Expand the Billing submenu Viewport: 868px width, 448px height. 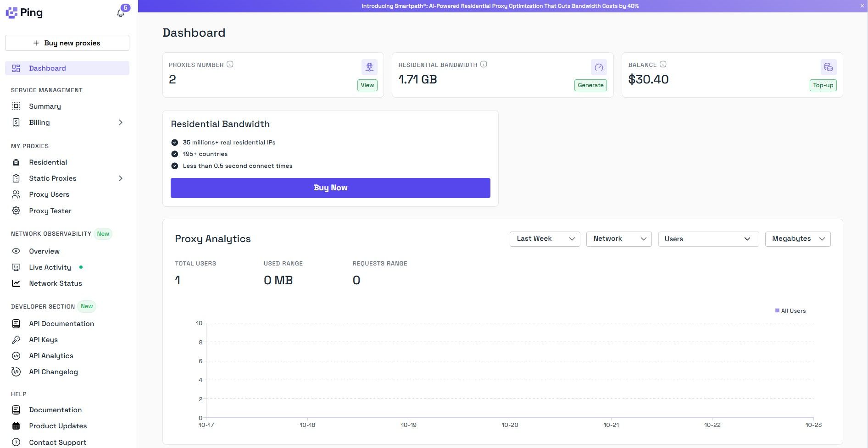point(121,122)
